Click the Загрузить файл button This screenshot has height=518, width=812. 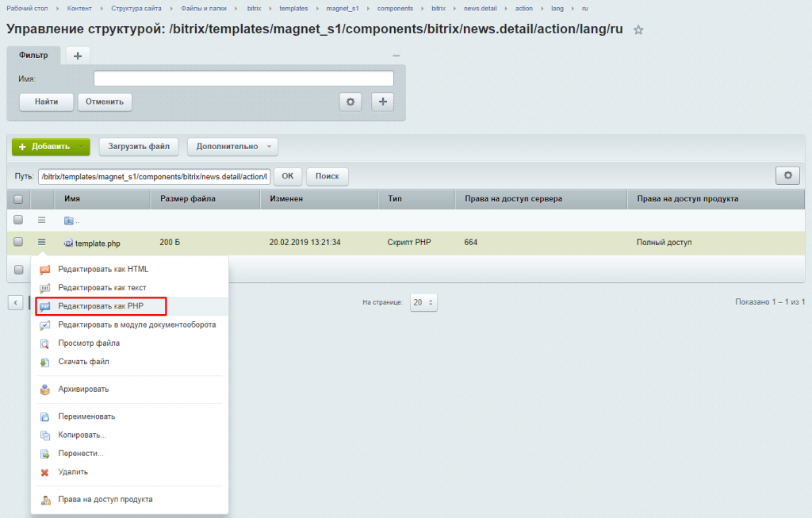click(139, 147)
